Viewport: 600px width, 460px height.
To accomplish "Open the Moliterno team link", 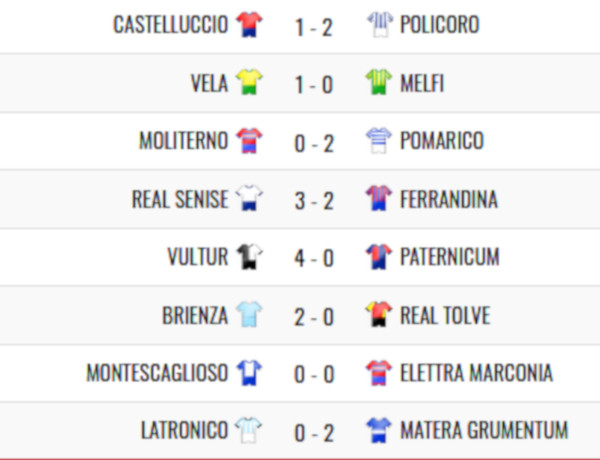I will (184, 140).
